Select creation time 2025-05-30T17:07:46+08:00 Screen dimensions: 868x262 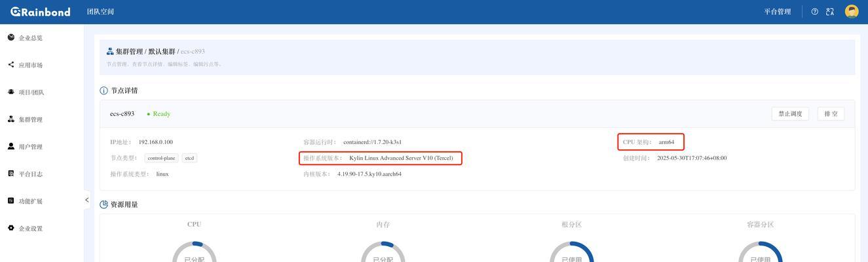click(692, 158)
